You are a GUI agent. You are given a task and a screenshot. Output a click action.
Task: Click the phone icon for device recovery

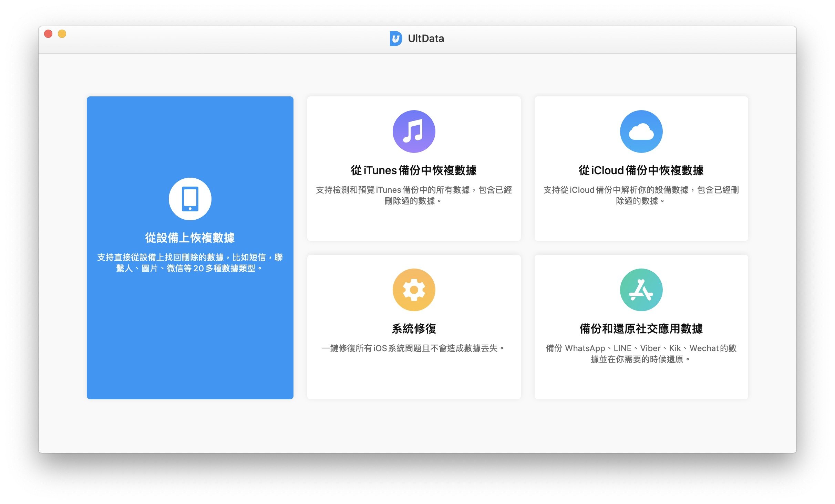tap(190, 199)
